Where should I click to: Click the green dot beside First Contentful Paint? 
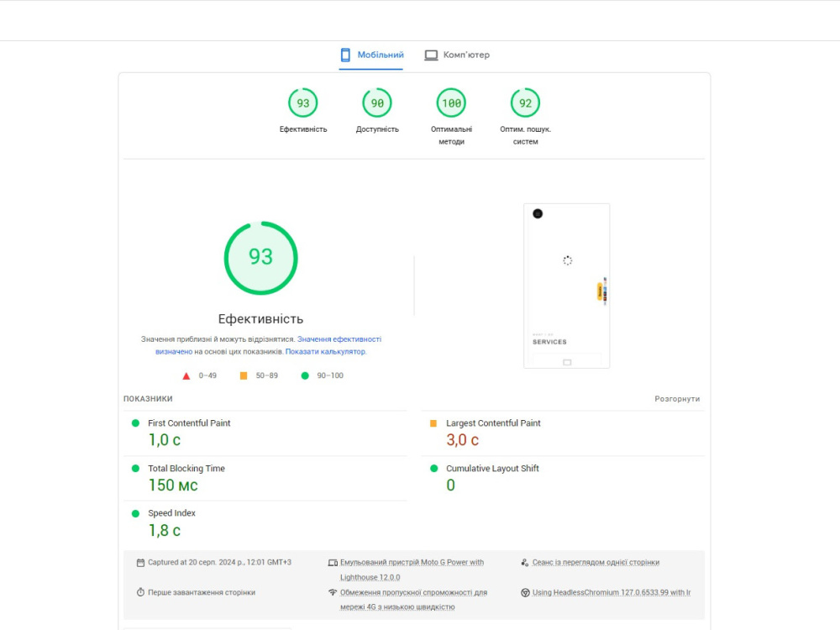click(136, 423)
